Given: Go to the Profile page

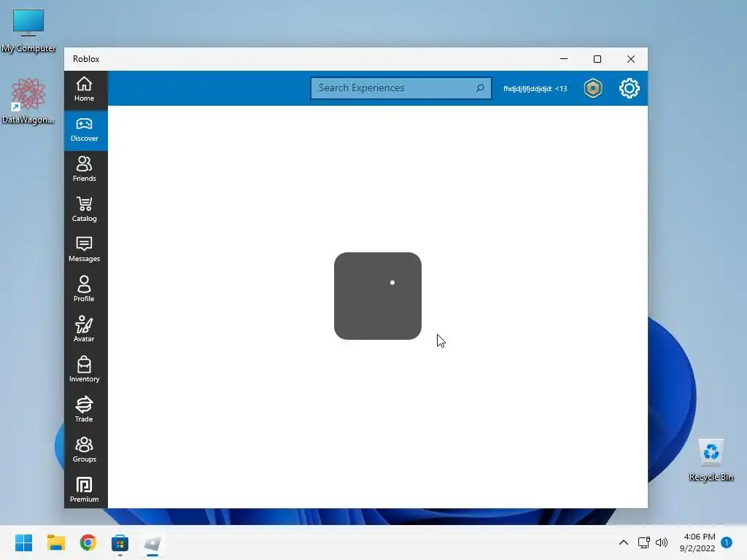Looking at the screenshot, I should [85, 290].
